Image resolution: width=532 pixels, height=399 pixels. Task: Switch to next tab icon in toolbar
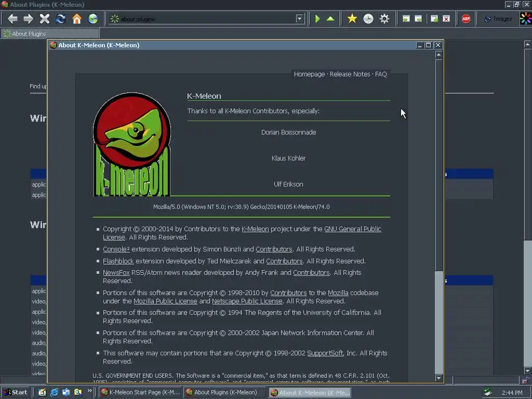coord(418,19)
